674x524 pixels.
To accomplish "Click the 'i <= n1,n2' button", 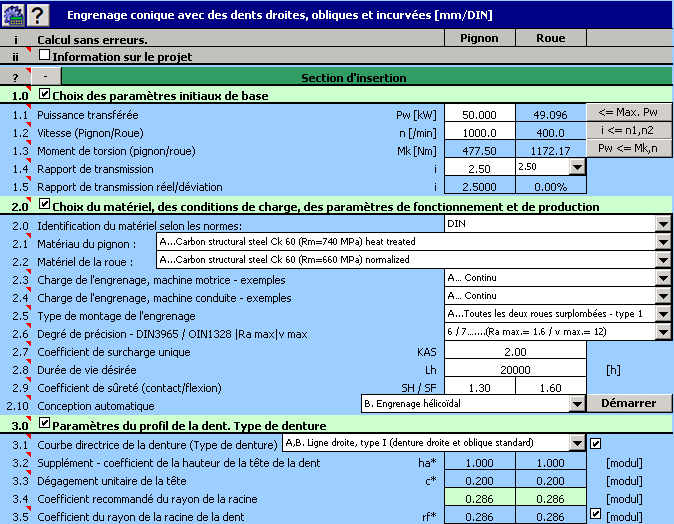I will 628,131.
